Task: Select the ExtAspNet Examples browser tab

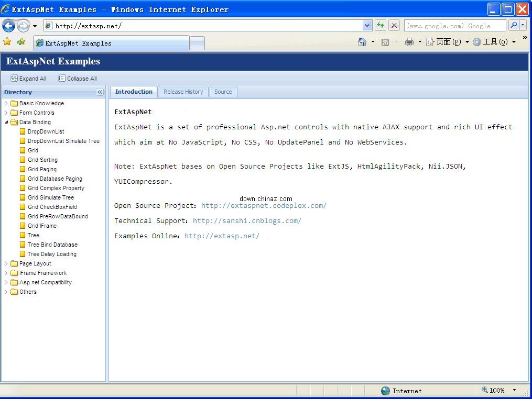Action: coord(111,43)
